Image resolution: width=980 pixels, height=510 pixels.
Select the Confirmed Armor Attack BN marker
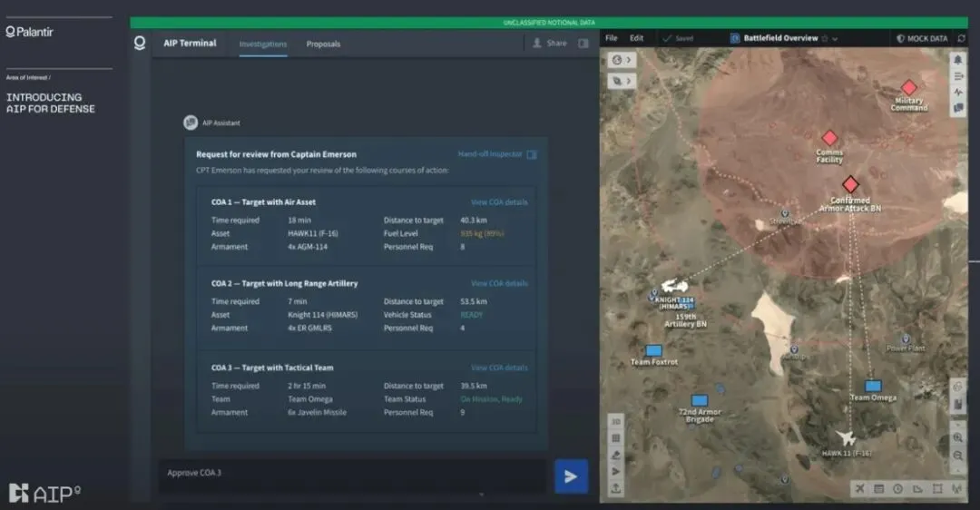[850, 184]
